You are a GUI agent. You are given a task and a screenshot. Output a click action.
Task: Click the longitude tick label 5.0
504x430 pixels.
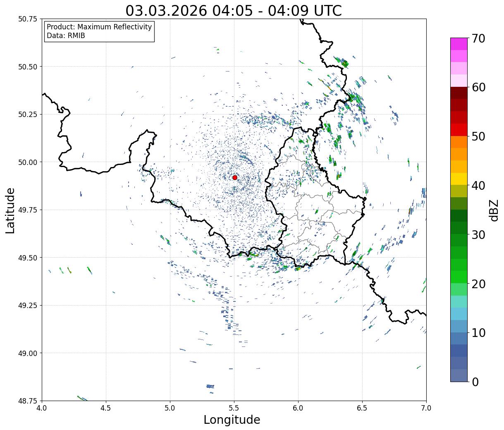170,408
